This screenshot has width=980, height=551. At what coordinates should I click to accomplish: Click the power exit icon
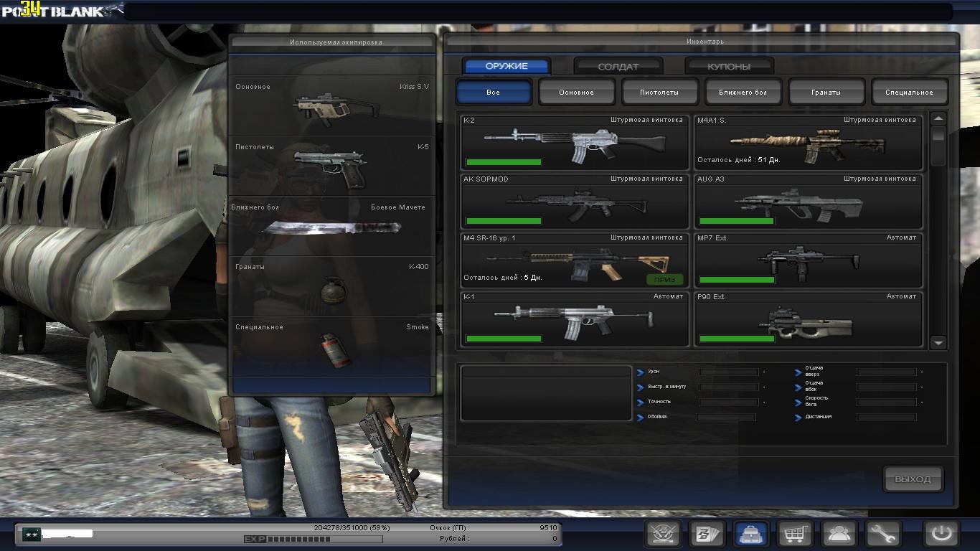click(x=941, y=534)
